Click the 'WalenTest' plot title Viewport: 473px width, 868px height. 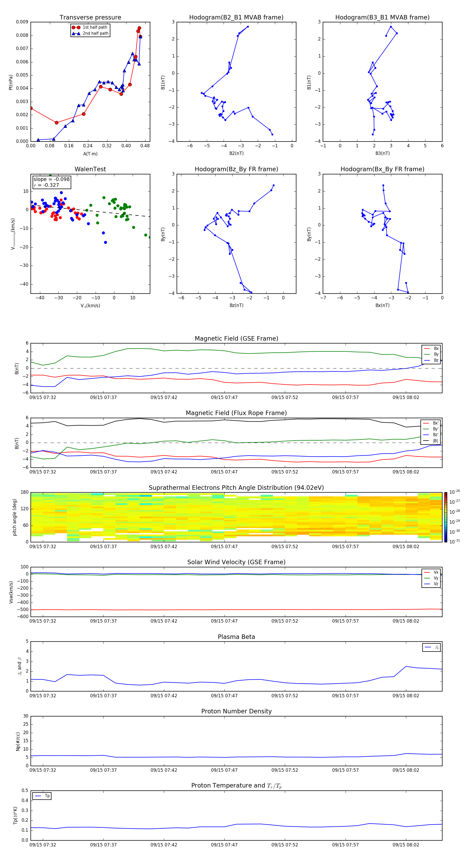point(90,169)
